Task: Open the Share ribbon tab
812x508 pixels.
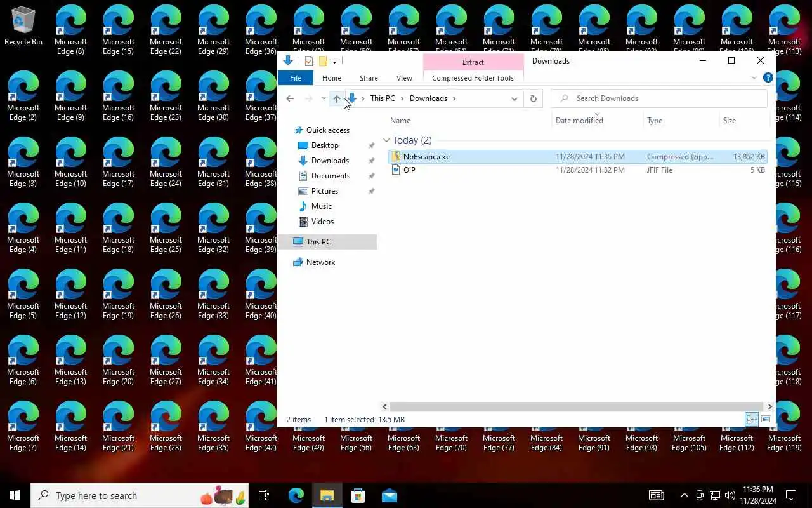Action: [369, 78]
